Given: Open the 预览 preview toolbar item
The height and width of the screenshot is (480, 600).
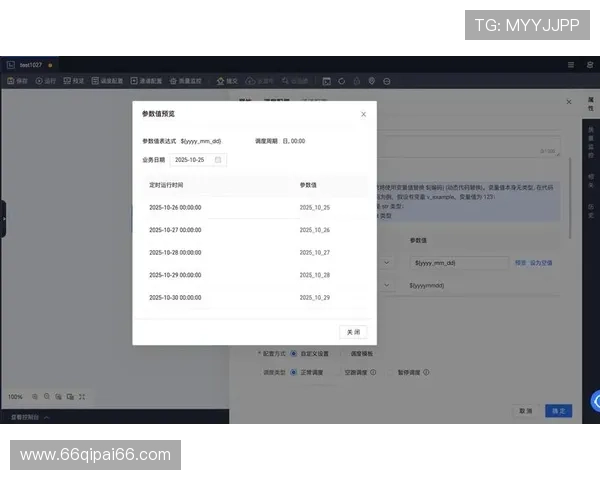Looking at the screenshot, I should click(73, 81).
